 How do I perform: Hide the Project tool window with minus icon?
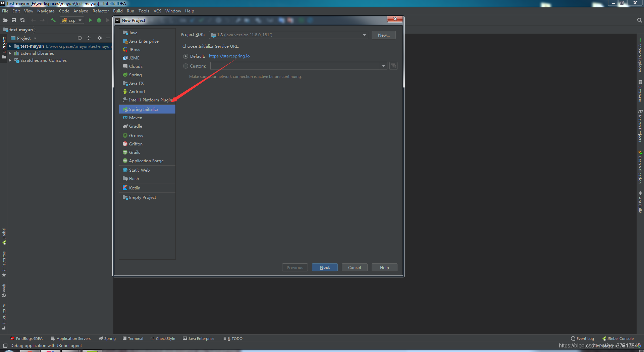pyautogui.click(x=108, y=38)
